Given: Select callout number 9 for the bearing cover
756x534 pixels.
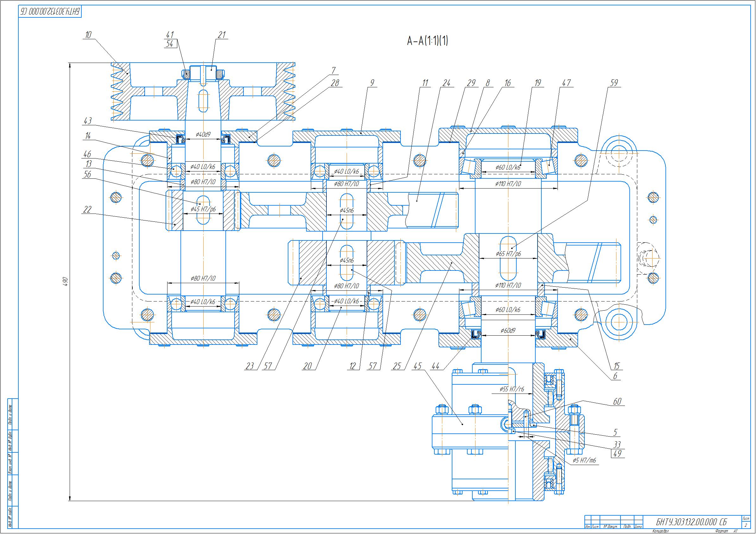Looking at the screenshot, I should click(x=372, y=83).
